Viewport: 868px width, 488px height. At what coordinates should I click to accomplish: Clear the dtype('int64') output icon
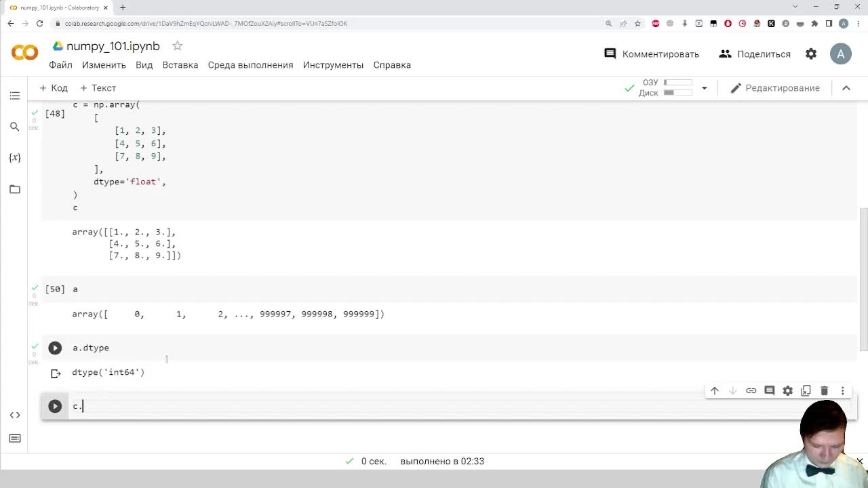pyautogui.click(x=56, y=373)
